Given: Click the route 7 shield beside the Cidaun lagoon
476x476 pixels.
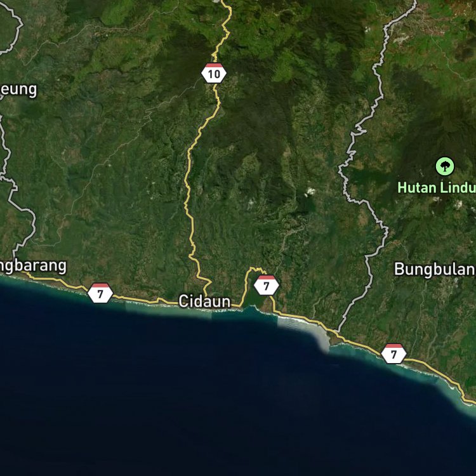Looking at the screenshot, I should coord(266,285).
